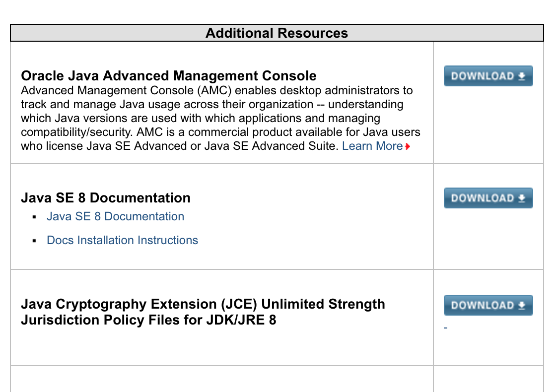Click the red arrow icon after Learn More

pos(408,146)
